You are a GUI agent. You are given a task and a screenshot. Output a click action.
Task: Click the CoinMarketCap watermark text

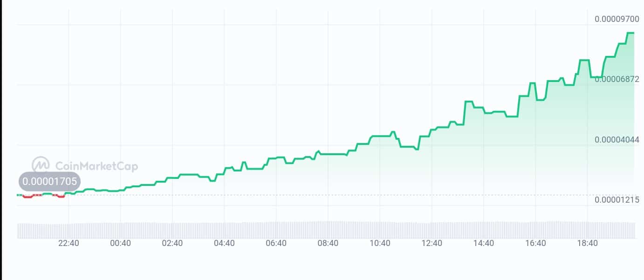click(x=96, y=166)
